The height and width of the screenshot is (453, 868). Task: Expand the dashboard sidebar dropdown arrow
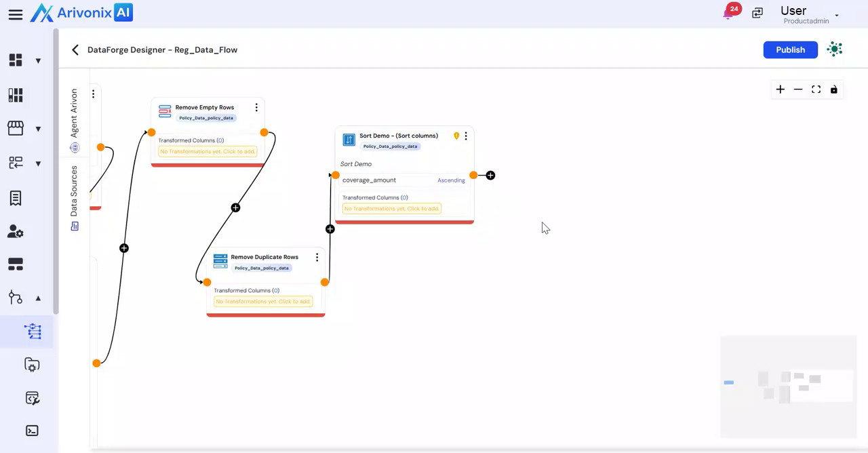(38, 60)
